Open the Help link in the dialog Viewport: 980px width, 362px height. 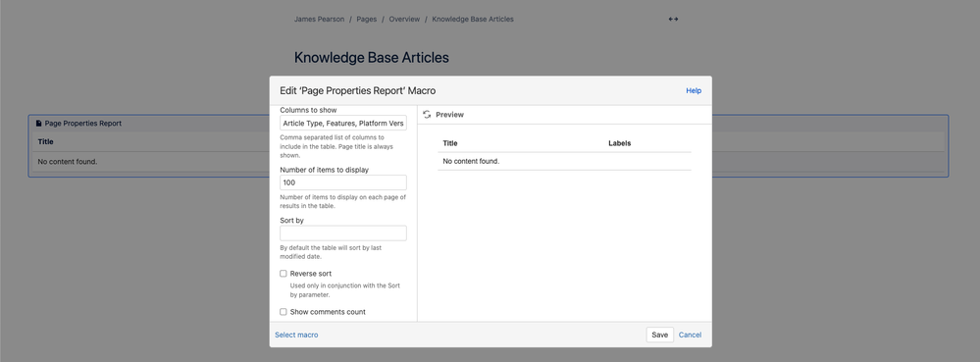click(x=694, y=90)
